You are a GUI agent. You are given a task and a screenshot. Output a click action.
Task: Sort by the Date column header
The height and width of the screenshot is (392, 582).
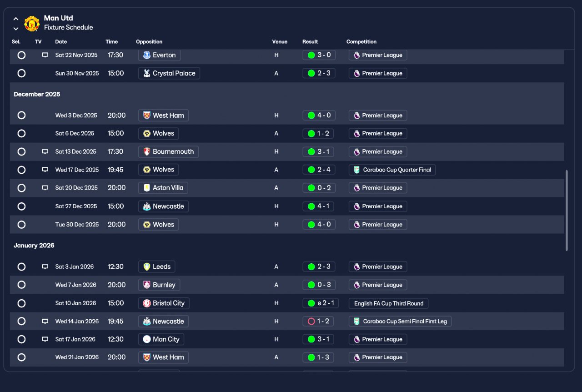click(x=61, y=42)
